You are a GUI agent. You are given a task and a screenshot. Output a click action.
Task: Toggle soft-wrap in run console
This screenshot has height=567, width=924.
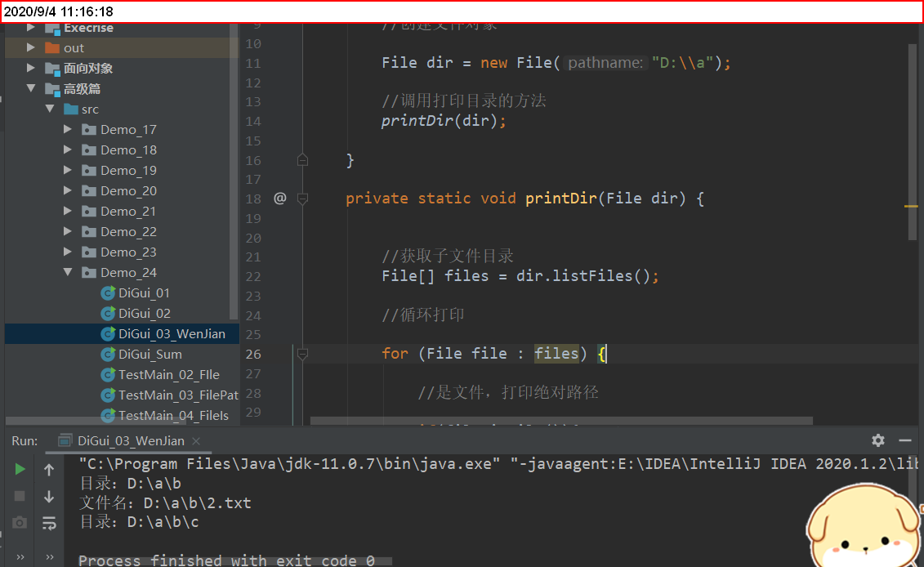click(49, 523)
